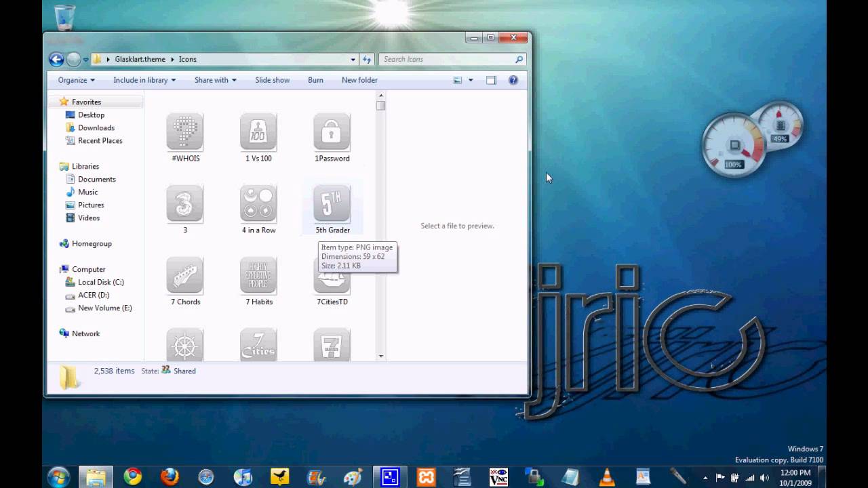Select Libraries in navigation pane
Screen dimensions: 868x488
click(x=85, y=166)
